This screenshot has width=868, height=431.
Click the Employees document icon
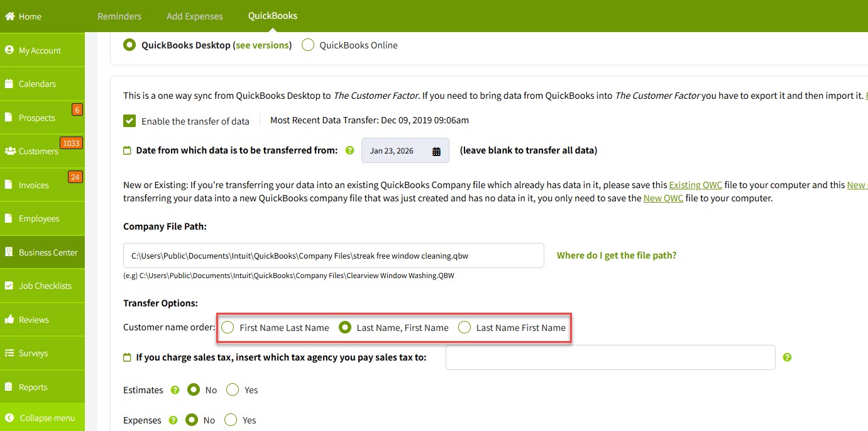pyautogui.click(x=9, y=218)
